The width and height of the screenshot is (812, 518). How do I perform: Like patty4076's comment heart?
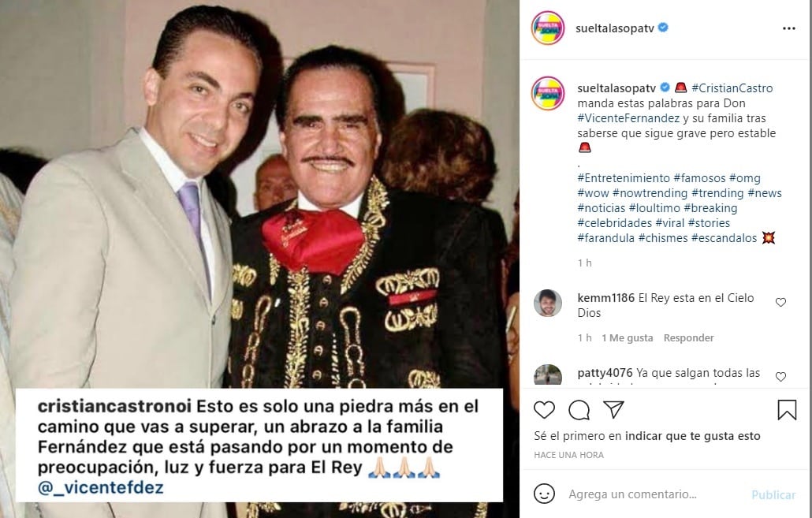(x=780, y=377)
